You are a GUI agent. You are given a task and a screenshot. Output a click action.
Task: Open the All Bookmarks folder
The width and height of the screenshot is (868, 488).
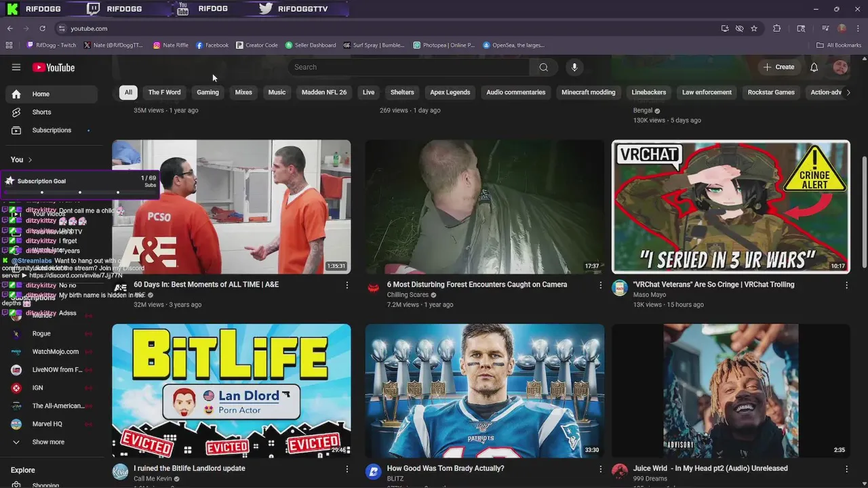[839, 45]
